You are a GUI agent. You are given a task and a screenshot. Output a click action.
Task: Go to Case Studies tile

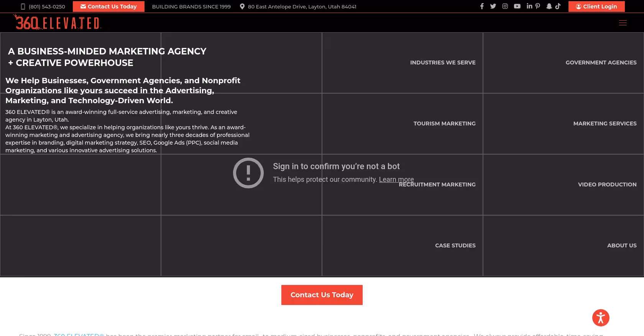pos(402,245)
